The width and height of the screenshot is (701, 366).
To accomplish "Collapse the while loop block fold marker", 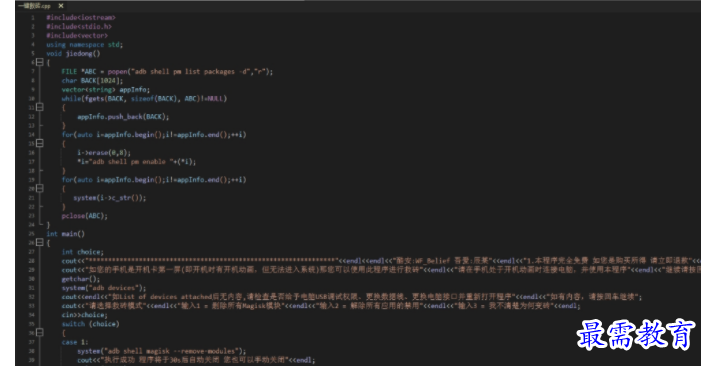I will pos(40,107).
